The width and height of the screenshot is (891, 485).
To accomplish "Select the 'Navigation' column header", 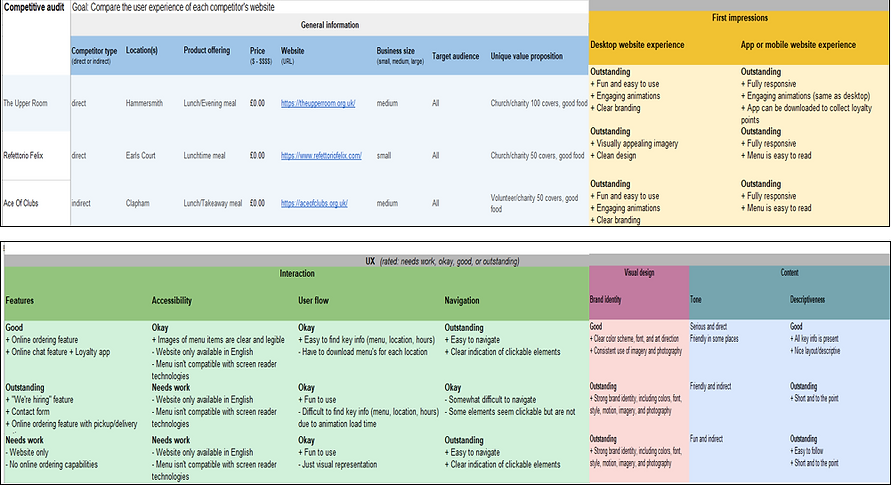I will (x=461, y=300).
